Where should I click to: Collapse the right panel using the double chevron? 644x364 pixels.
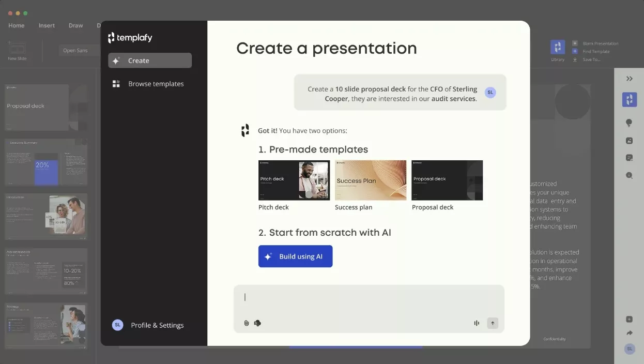(629, 79)
